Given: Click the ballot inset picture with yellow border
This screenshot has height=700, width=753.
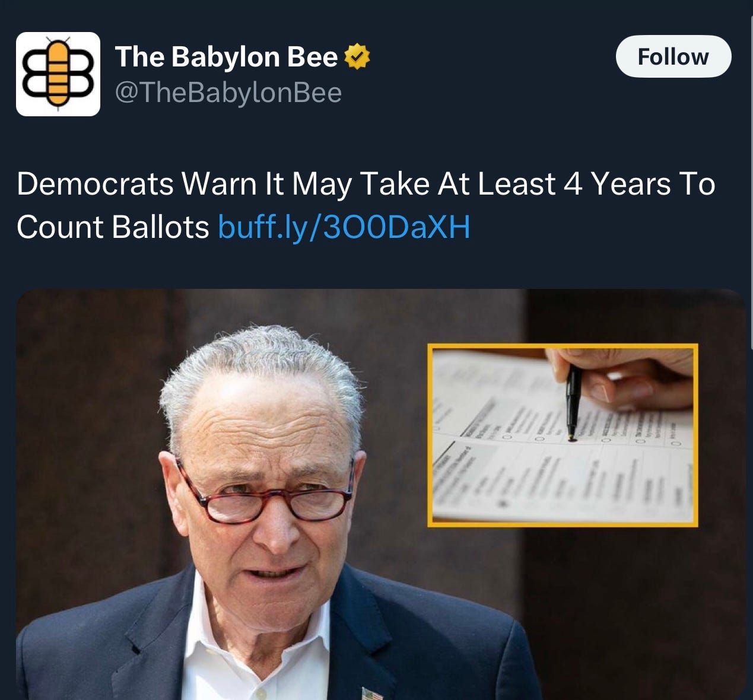Looking at the screenshot, I should tap(563, 435).
